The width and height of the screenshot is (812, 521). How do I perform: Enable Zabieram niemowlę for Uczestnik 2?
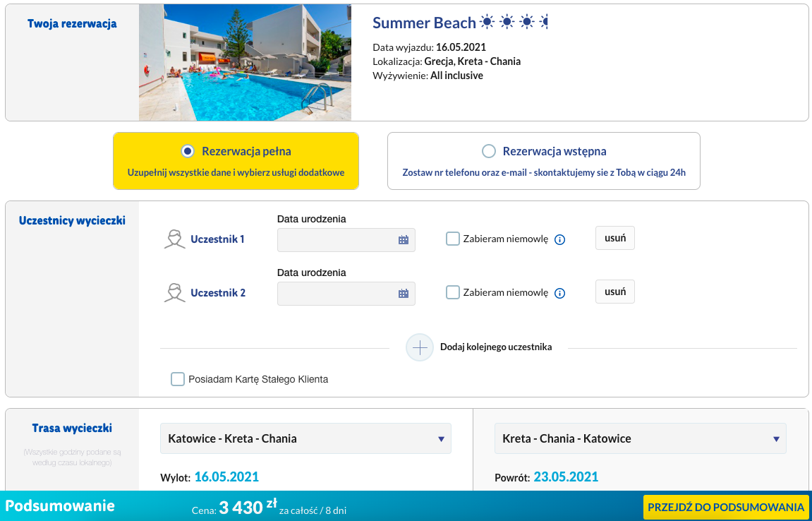[x=452, y=292]
